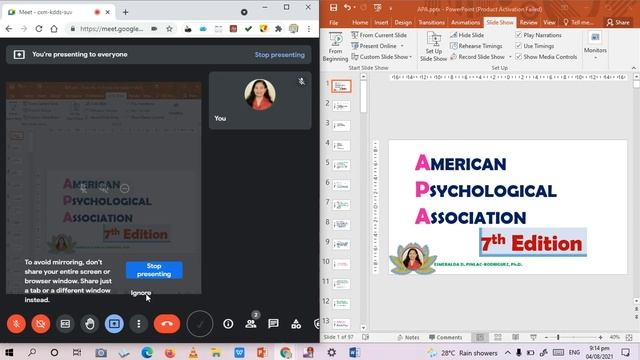Open Chrome extensions puzzle icon
This screenshot has width=640, height=360.
click(x=278, y=29)
